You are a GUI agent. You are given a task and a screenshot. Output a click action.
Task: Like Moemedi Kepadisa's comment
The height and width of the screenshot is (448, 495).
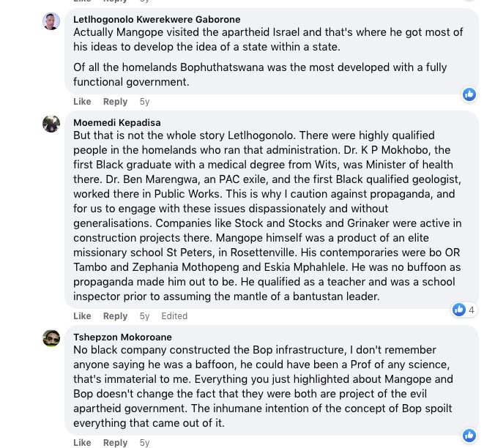click(82, 316)
